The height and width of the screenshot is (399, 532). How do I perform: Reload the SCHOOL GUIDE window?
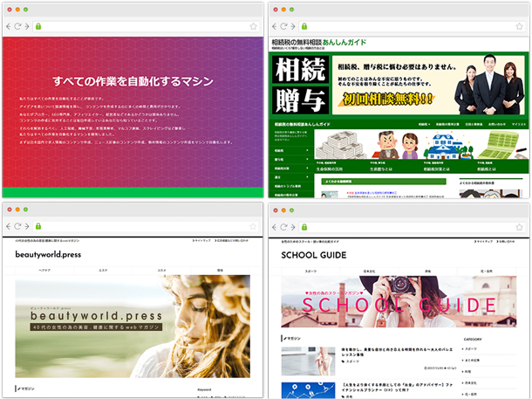click(x=283, y=227)
